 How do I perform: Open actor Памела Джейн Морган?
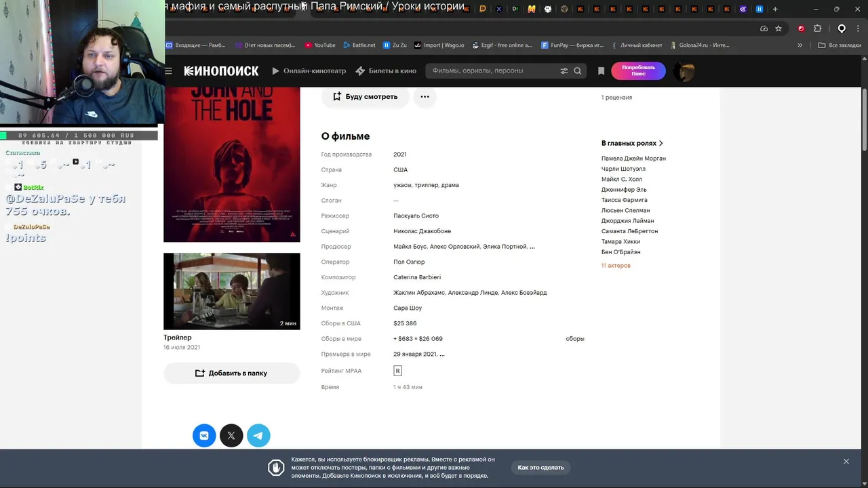[633, 159]
